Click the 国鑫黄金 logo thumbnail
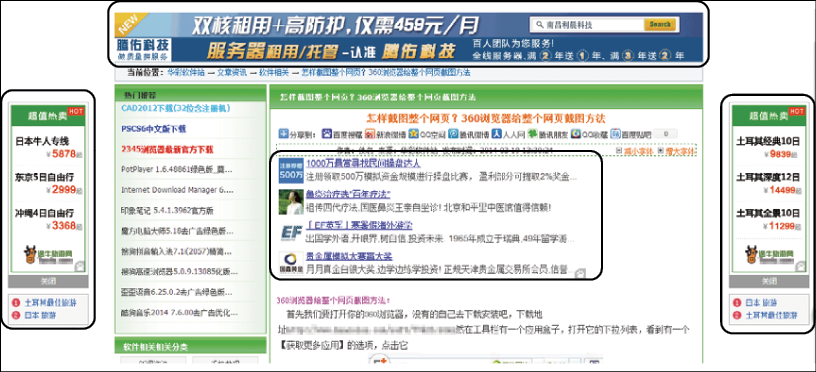The width and height of the screenshot is (816, 372). coord(291,263)
